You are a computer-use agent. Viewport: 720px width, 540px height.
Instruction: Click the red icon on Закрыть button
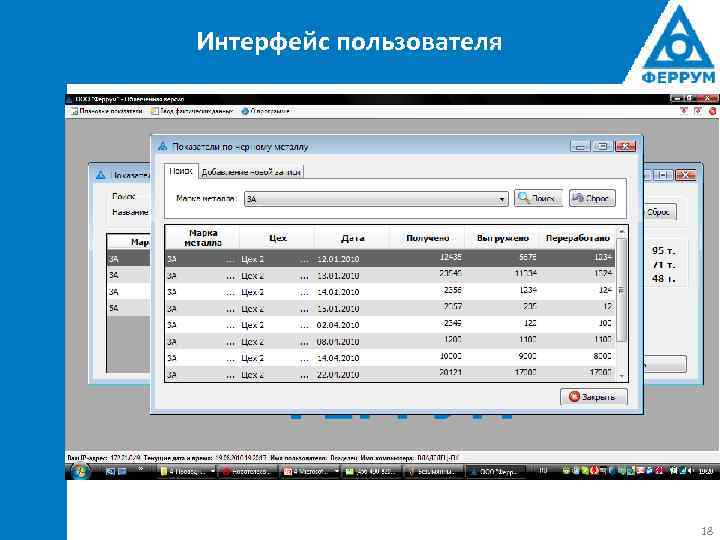pyautogui.click(x=574, y=396)
